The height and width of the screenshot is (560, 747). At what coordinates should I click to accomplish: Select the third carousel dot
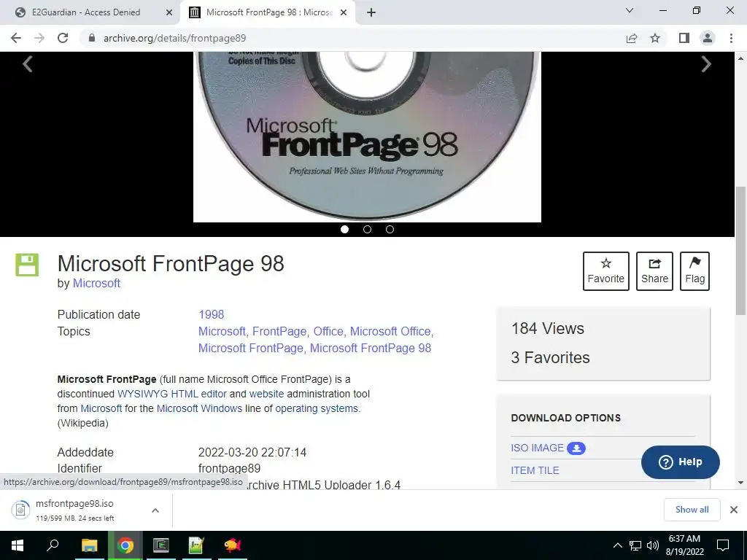tap(390, 230)
